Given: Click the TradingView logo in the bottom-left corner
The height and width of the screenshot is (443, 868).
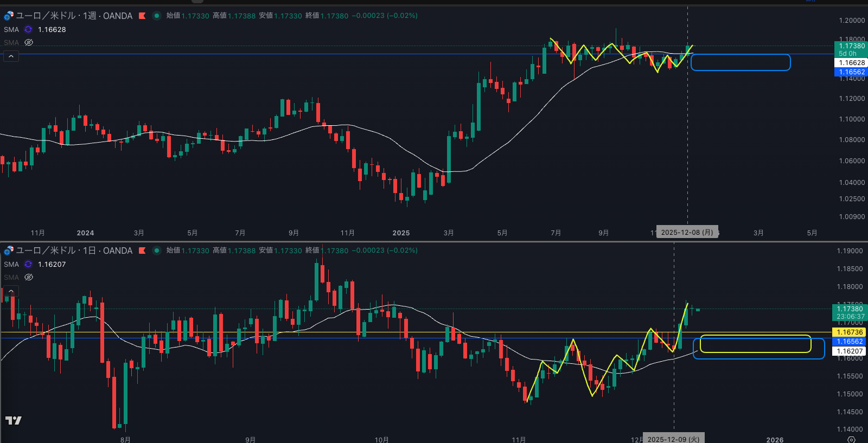Looking at the screenshot, I should [14, 420].
